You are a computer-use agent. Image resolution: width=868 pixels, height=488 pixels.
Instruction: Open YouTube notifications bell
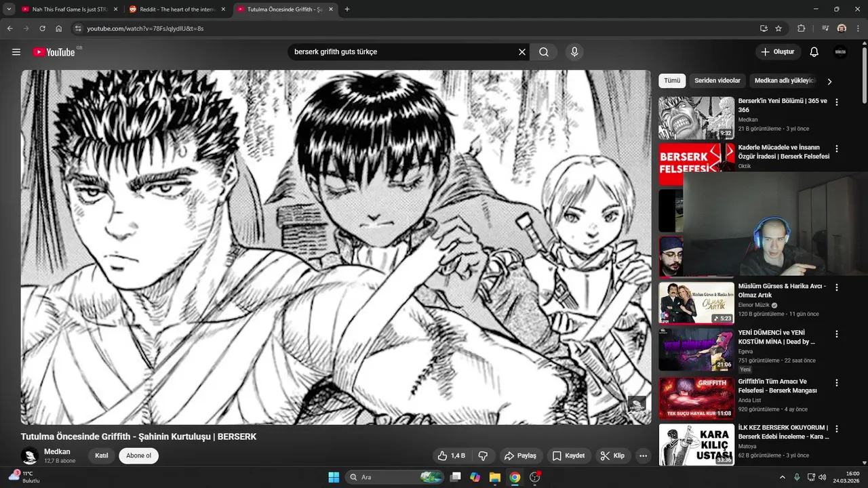click(x=814, y=52)
